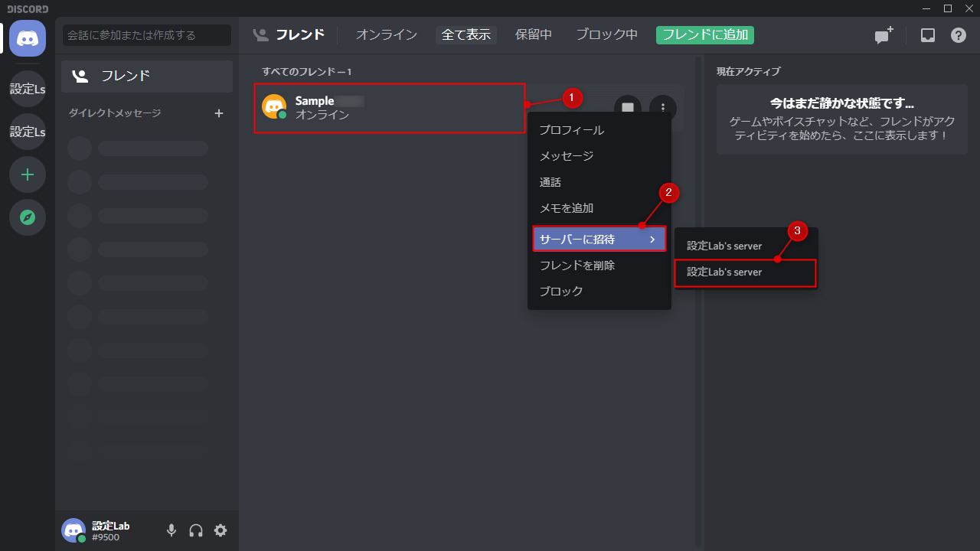Open the Inbox icon

(x=928, y=35)
